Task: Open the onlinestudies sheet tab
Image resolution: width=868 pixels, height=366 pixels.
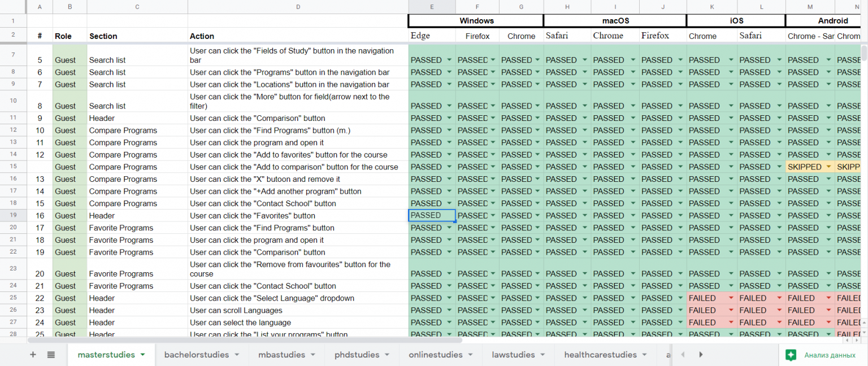Action: 436,355
